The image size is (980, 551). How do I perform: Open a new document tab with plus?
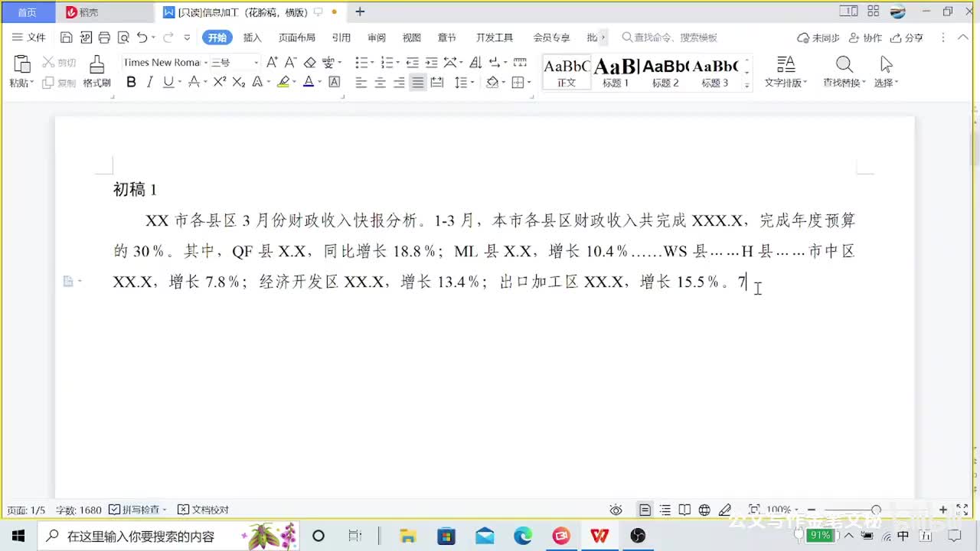pyautogui.click(x=360, y=11)
